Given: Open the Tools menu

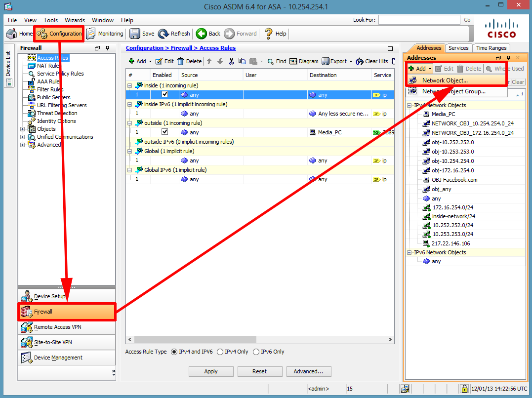Looking at the screenshot, I should [50, 20].
